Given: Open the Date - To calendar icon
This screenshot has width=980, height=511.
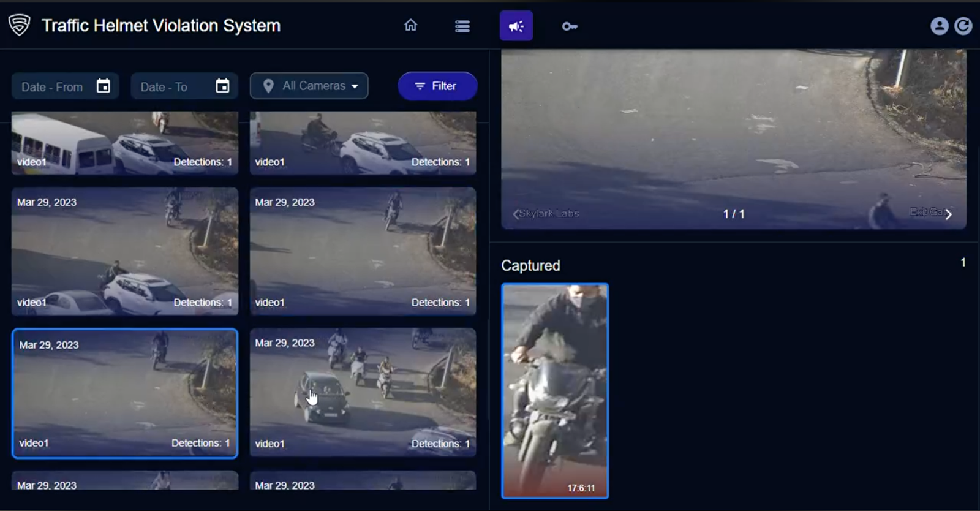Looking at the screenshot, I should pyautogui.click(x=222, y=86).
